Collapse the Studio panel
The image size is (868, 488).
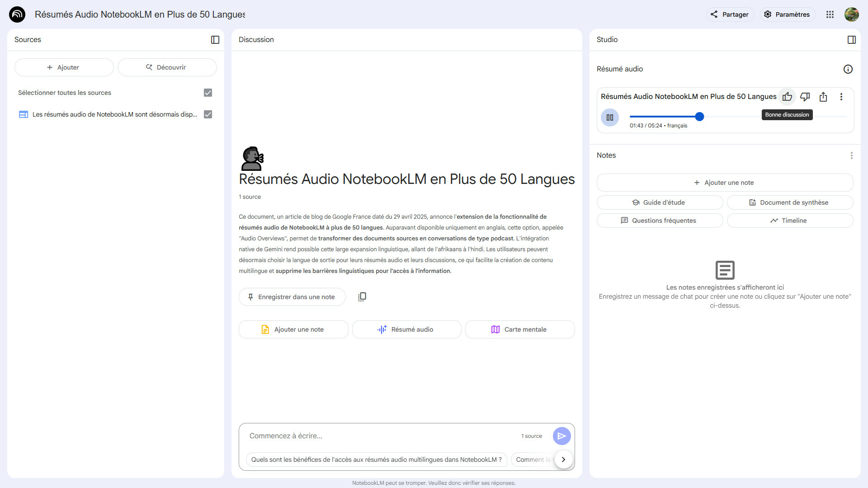[852, 40]
